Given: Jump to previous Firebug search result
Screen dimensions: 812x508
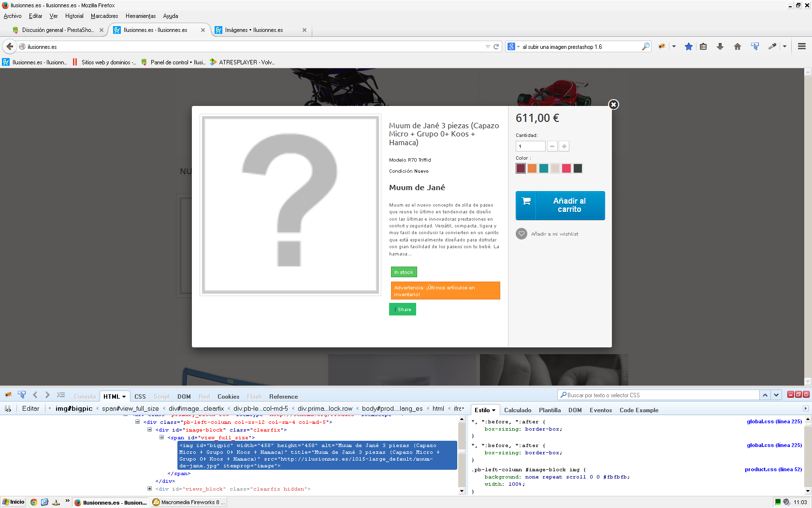Looking at the screenshot, I should coord(765,395).
